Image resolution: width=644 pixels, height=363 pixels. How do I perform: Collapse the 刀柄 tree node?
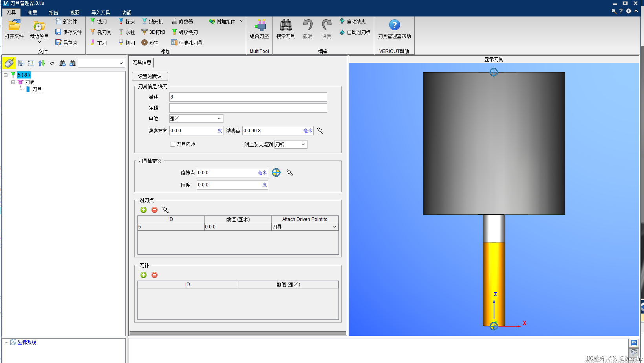pos(13,82)
